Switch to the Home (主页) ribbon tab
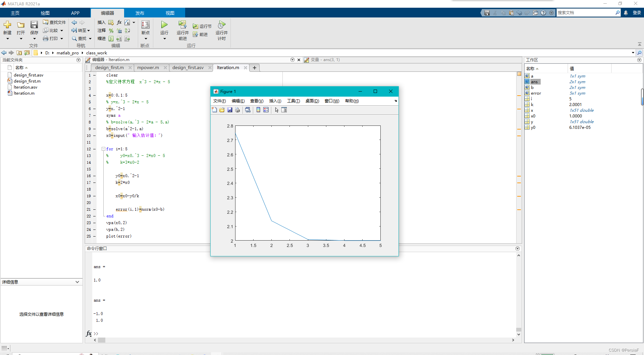Screen dimensions: 644x355 pos(15,13)
